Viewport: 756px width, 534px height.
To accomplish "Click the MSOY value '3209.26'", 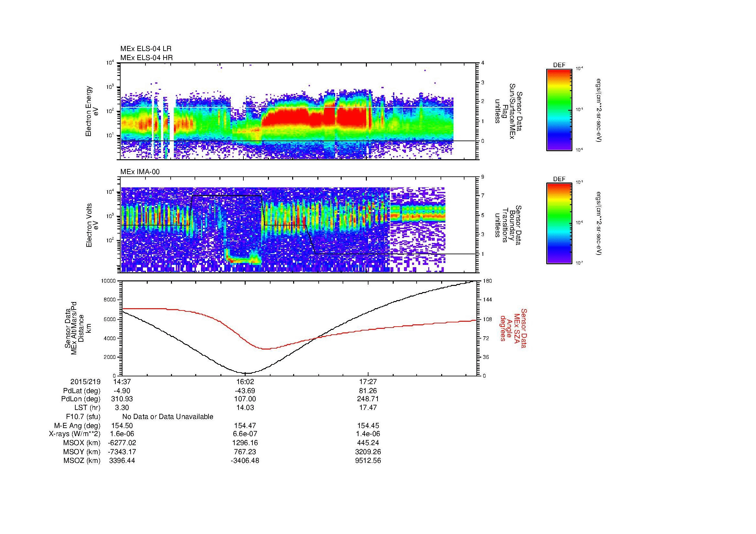I will click(368, 452).
